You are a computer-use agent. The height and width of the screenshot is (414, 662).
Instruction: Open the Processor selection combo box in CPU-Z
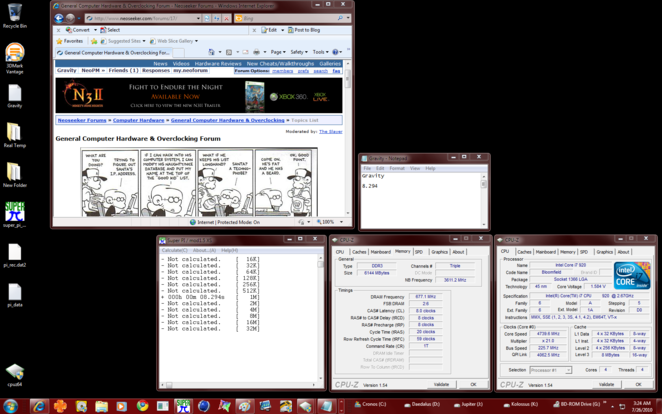tap(550, 369)
